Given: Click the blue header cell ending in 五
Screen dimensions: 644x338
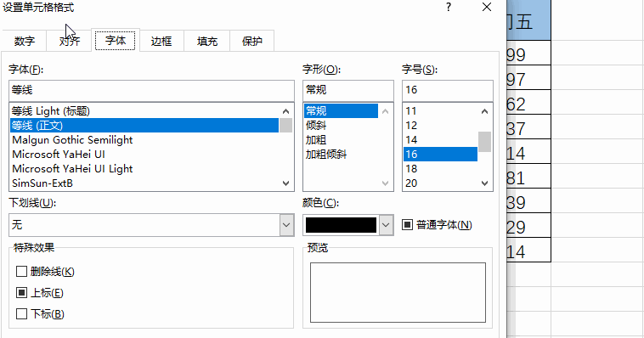Looking at the screenshot, I should coord(528,20).
